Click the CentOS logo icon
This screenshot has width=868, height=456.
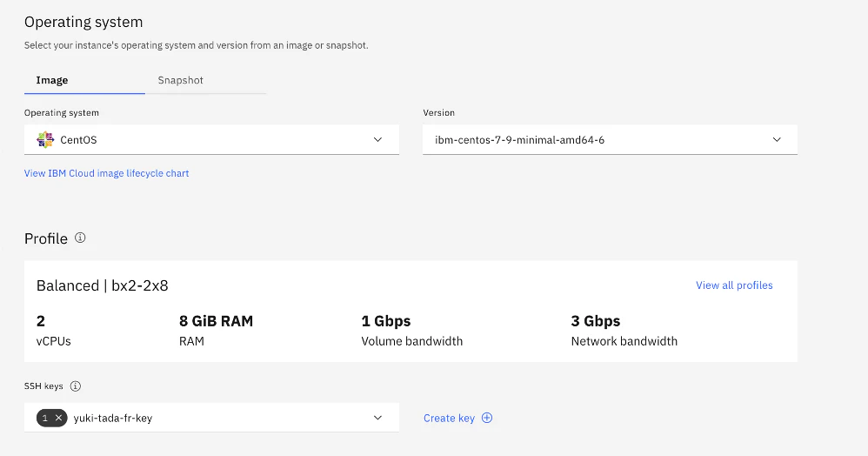point(45,139)
